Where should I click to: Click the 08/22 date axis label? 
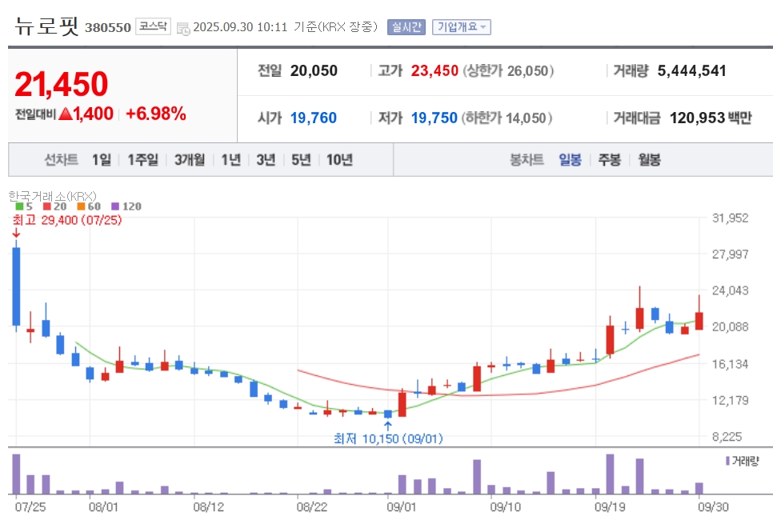(311, 507)
